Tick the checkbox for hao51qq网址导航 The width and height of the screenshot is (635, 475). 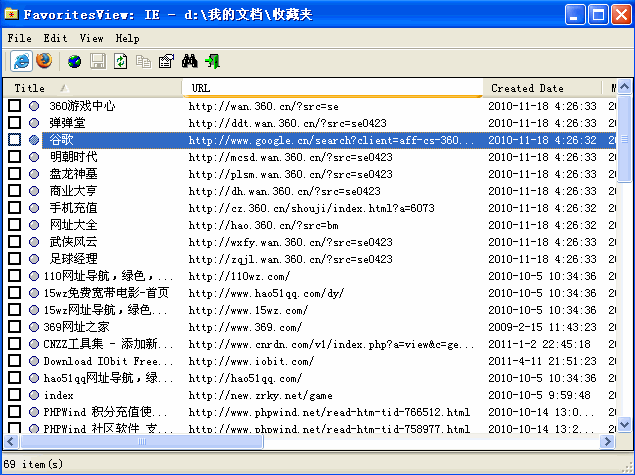click(x=15, y=378)
